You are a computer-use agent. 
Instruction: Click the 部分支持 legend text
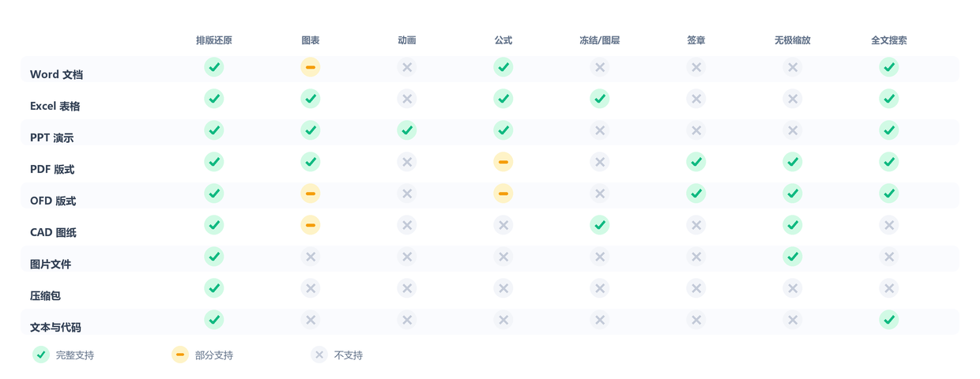coord(214,355)
